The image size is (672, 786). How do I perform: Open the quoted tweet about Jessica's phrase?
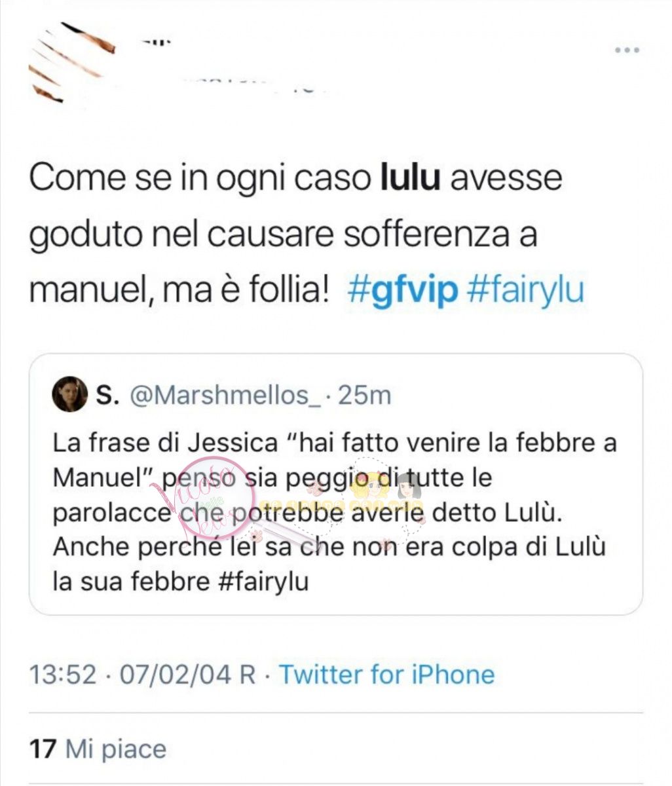point(336,484)
